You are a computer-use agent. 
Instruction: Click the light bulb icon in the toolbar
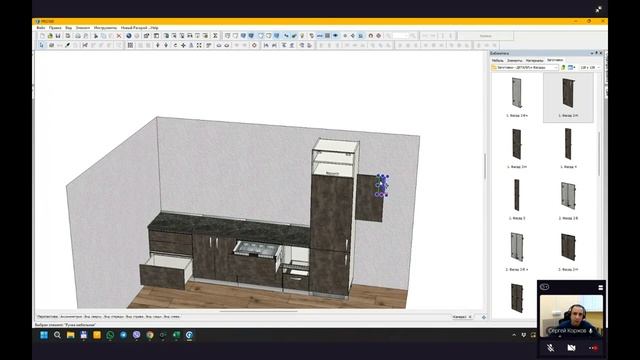coord(302,36)
